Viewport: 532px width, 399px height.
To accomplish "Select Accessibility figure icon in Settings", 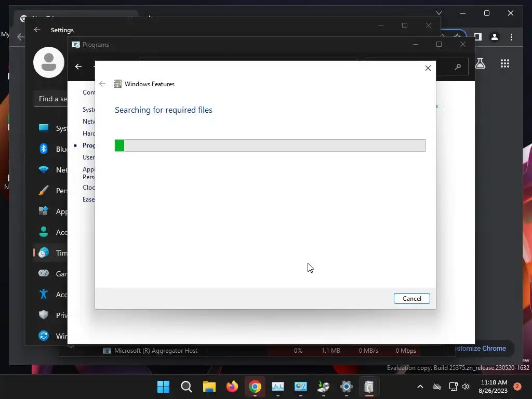I will point(44,294).
